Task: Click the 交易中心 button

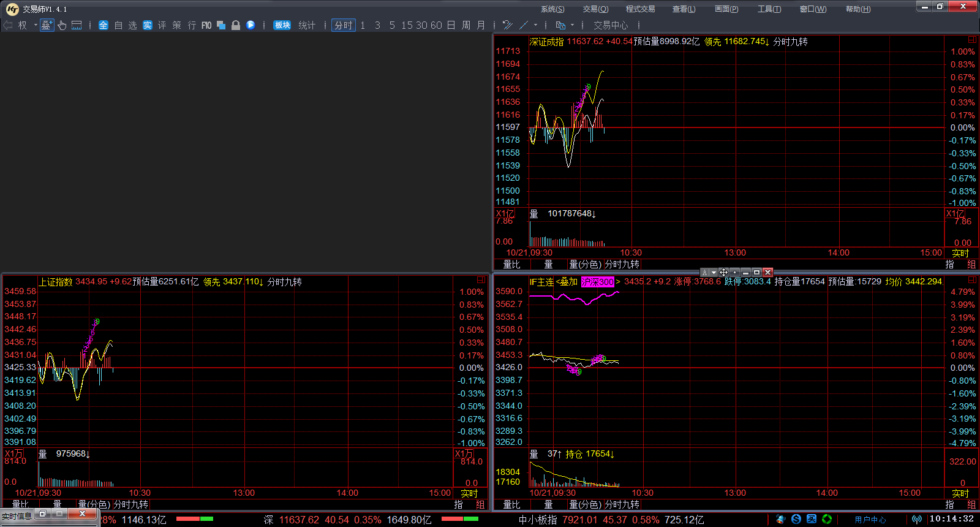Action: (610, 25)
